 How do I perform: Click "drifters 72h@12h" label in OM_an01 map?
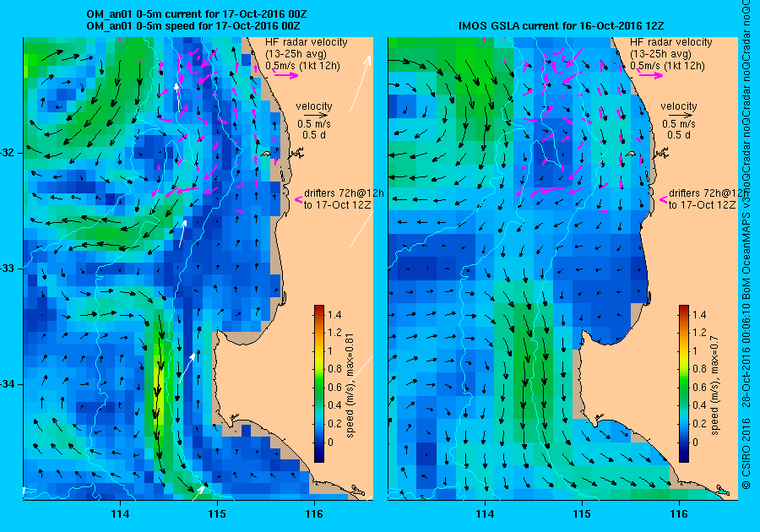(344, 193)
